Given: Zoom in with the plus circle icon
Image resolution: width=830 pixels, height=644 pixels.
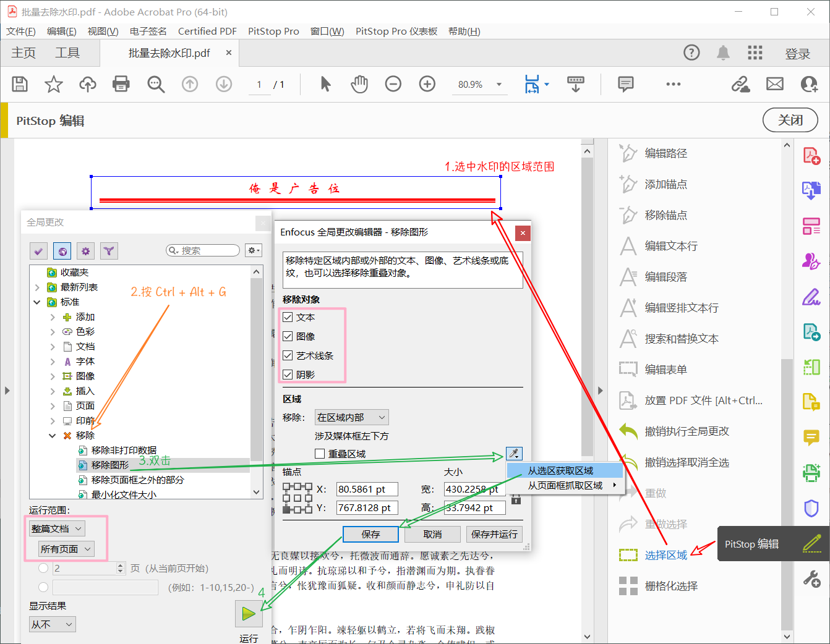Looking at the screenshot, I should pos(427,84).
